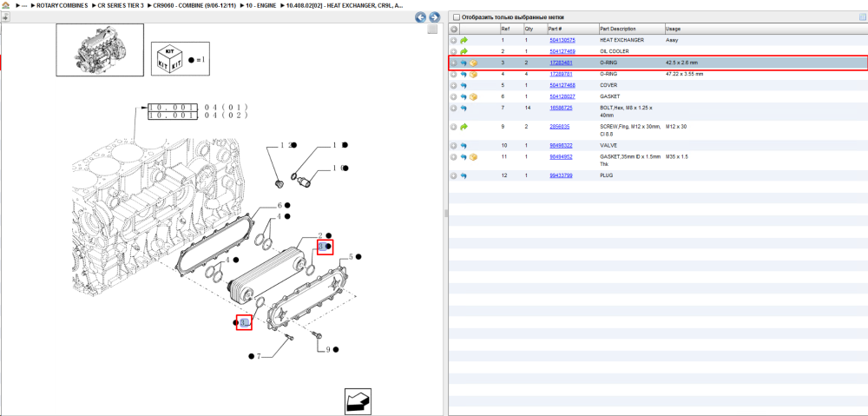
Task: Open part number 17289781 link
Action: [x=561, y=74]
